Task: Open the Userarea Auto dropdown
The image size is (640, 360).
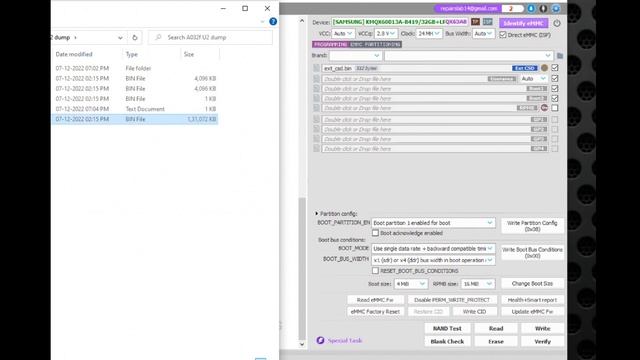Action: click(x=533, y=78)
